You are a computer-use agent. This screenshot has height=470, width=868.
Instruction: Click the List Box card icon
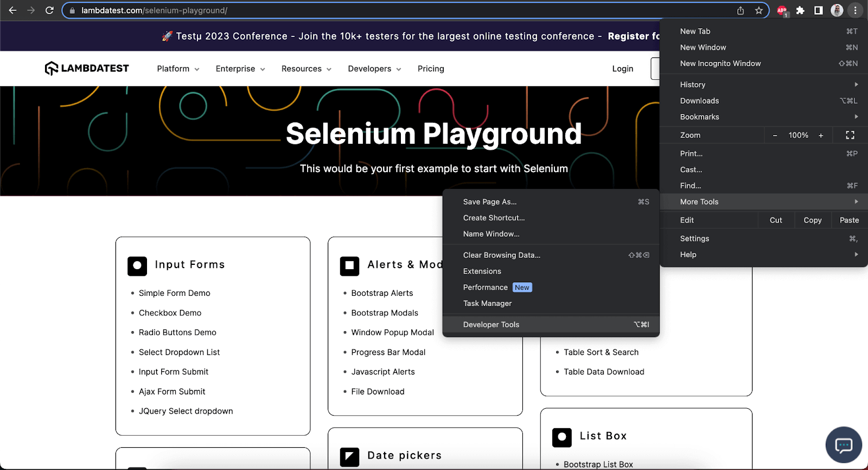(x=562, y=437)
